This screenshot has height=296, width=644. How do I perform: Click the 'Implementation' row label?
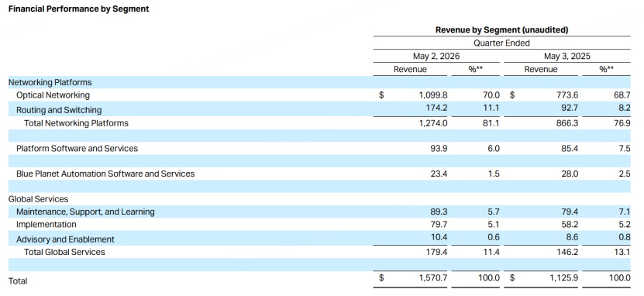point(46,225)
